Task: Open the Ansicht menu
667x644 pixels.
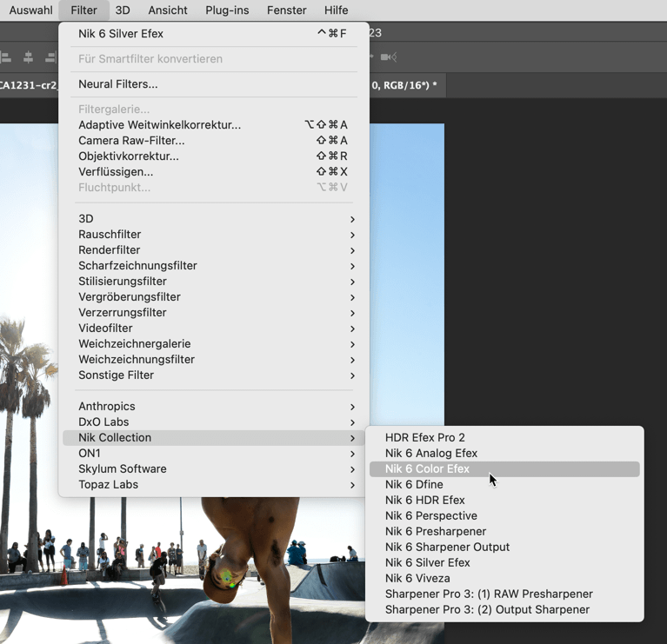Action: [x=168, y=10]
